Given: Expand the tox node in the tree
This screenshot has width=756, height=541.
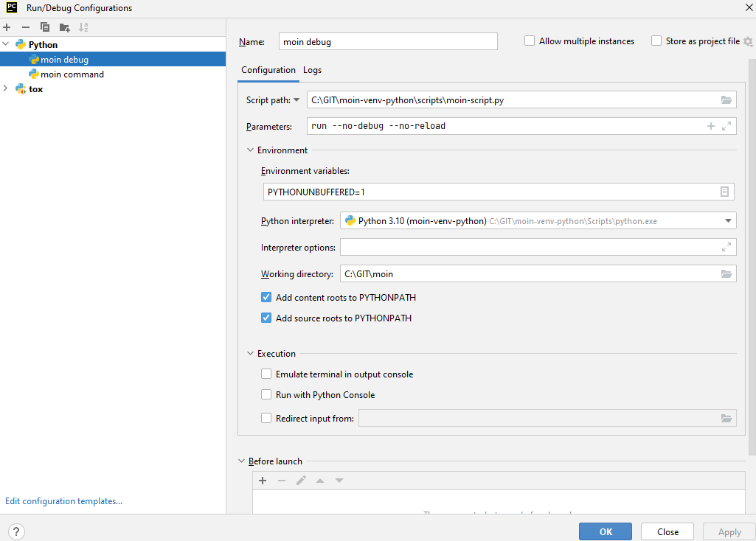Looking at the screenshot, I should pos(6,88).
